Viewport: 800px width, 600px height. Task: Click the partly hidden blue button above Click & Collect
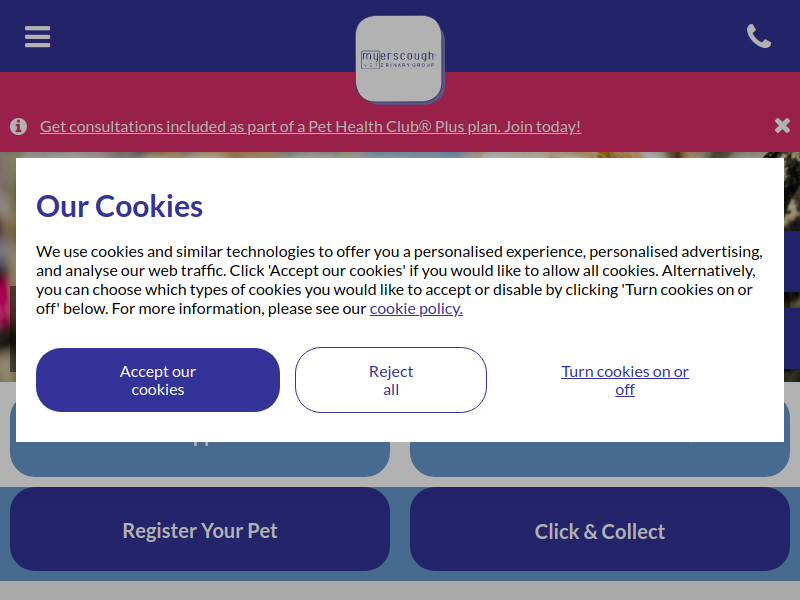tap(600, 459)
